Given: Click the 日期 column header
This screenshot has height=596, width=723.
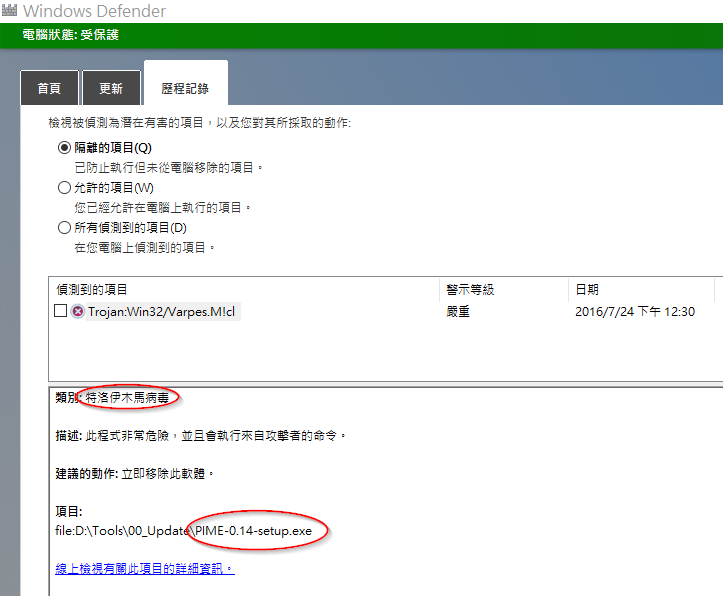Looking at the screenshot, I should (x=587, y=289).
